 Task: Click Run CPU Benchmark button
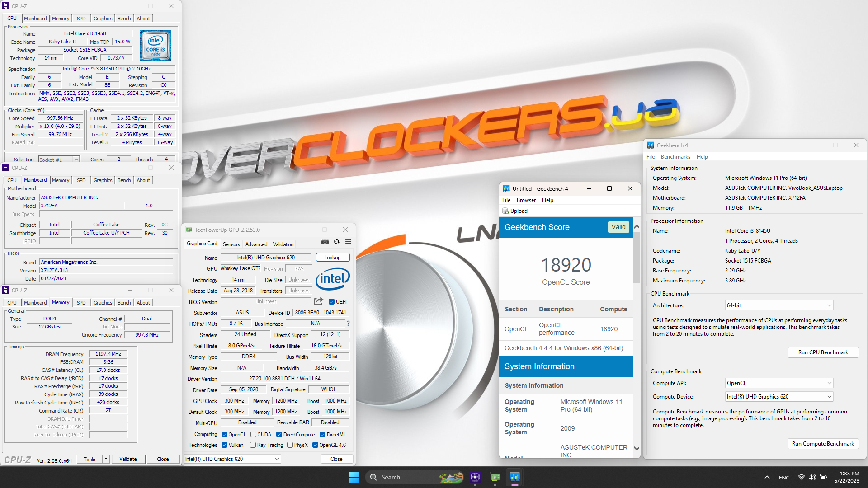coord(823,352)
